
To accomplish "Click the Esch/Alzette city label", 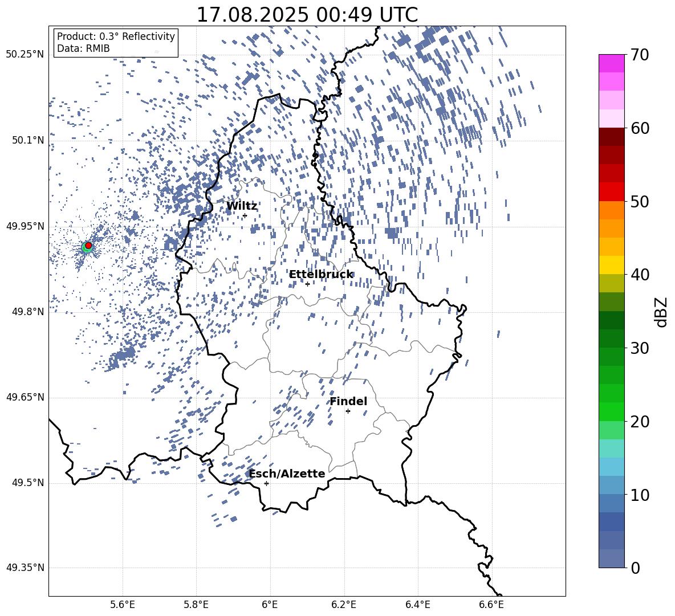I will 287,474.
